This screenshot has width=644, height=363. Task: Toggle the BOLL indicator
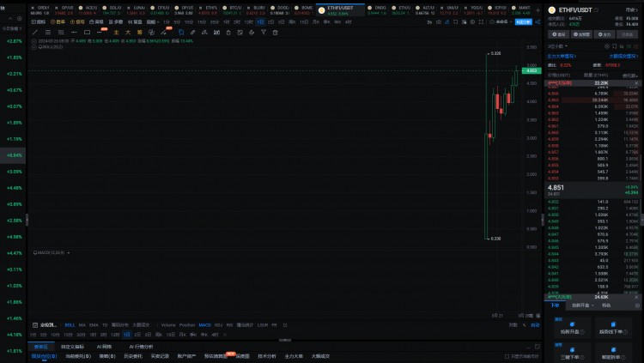70,325
